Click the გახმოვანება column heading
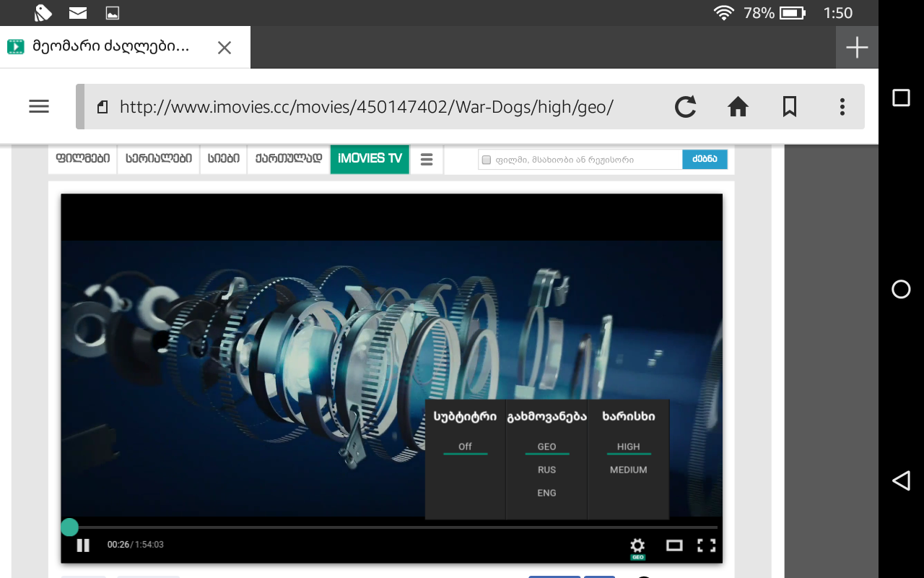The width and height of the screenshot is (924, 578). [x=547, y=417]
